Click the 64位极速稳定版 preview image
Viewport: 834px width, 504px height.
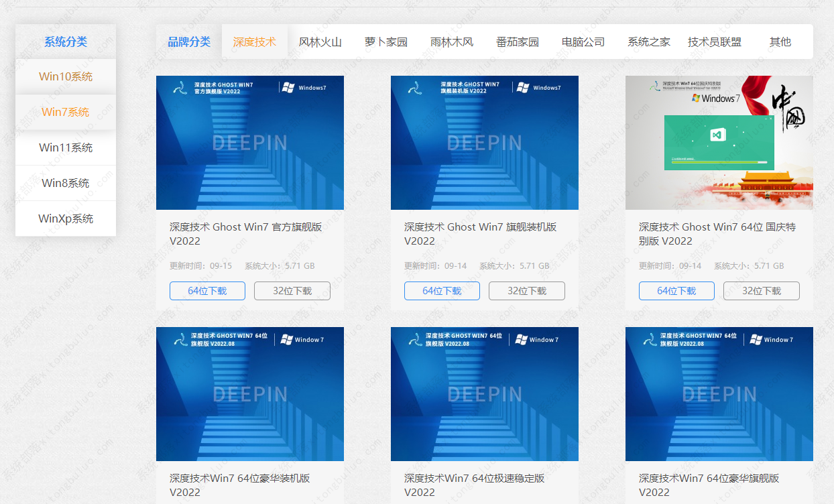point(484,393)
